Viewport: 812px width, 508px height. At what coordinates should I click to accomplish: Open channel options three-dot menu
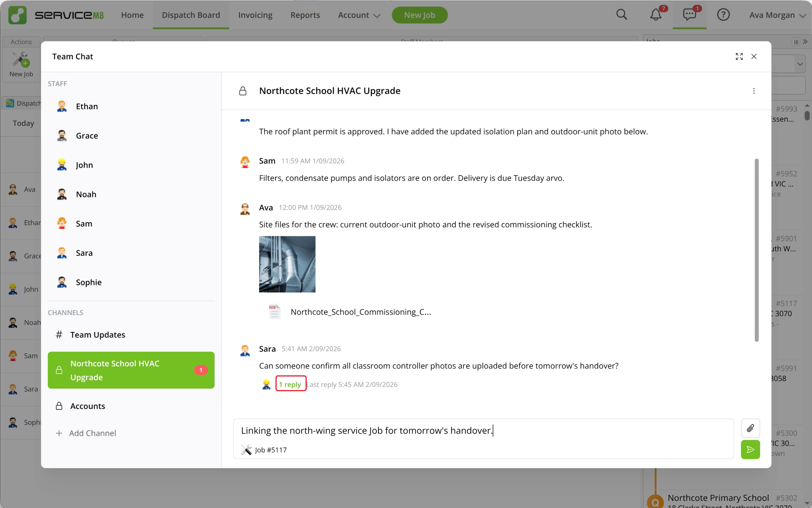point(754,91)
